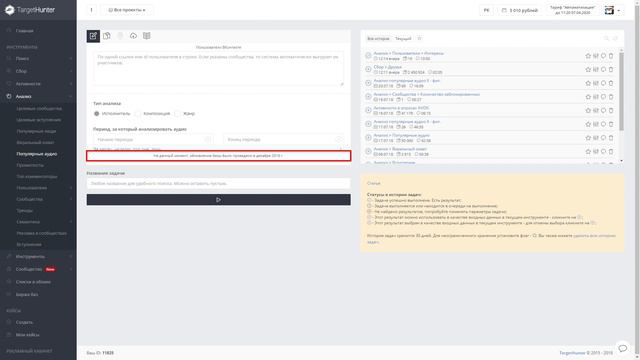Click the 'РК' header button
This screenshot has width=640, height=360.
click(x=486, y=10)
